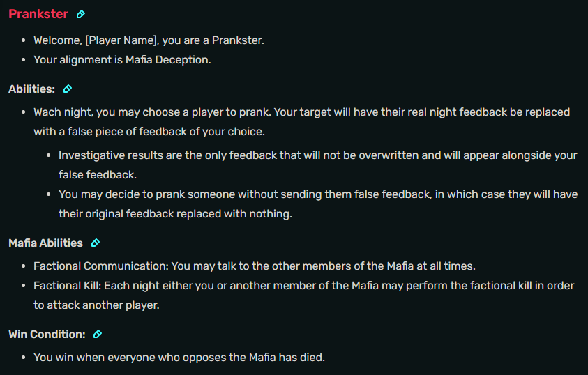Click the Win Condition heading text
The image size is (588, 375).
click(47, 334)
